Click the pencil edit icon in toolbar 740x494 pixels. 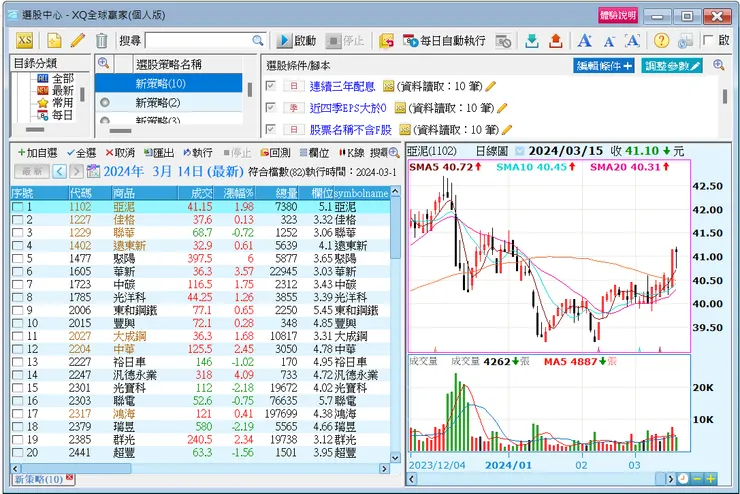[77, 41]
